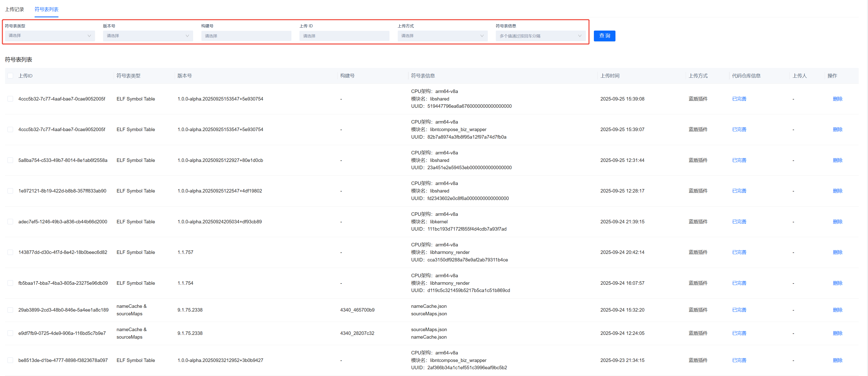Screen dimensions: 868x376
Task: Tick the checkbox for build 4340_465700b9 row
Action: click(11, 310)
